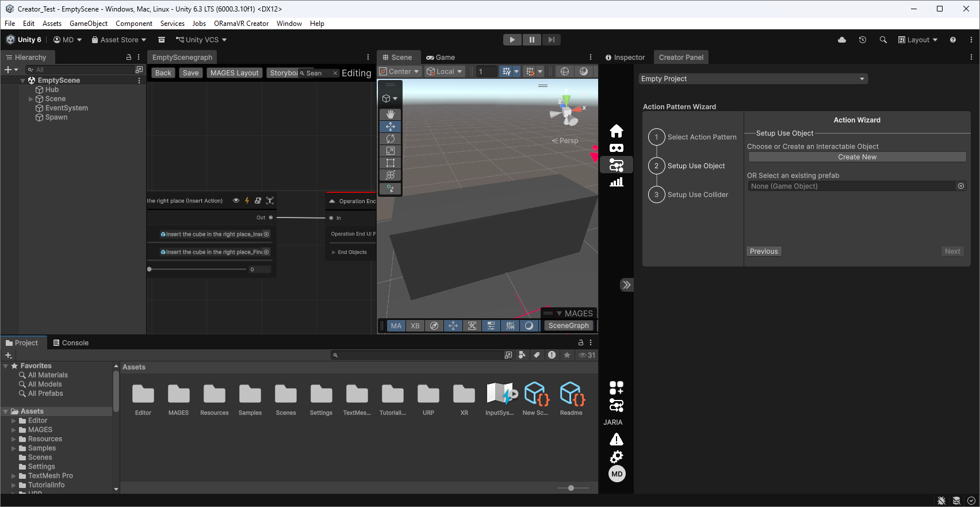Toggle grid visibility in Scene toolbar
980x507 pixels.
(506, 71)
